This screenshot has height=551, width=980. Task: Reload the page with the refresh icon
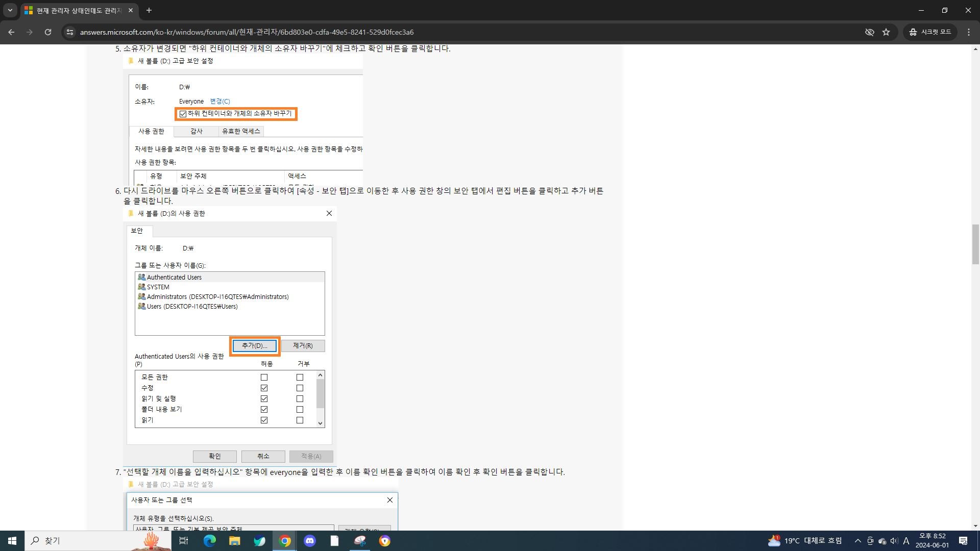[x=48, y=32]
